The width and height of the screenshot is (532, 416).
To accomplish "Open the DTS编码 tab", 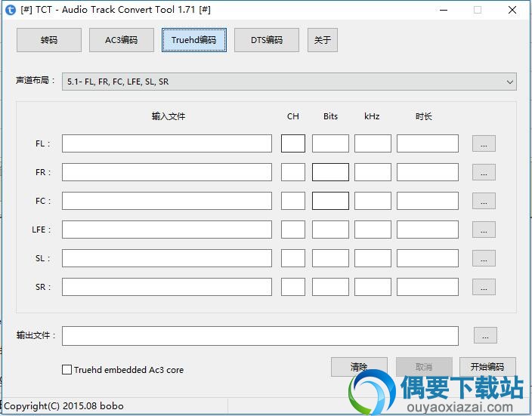I will click(267, 40).
